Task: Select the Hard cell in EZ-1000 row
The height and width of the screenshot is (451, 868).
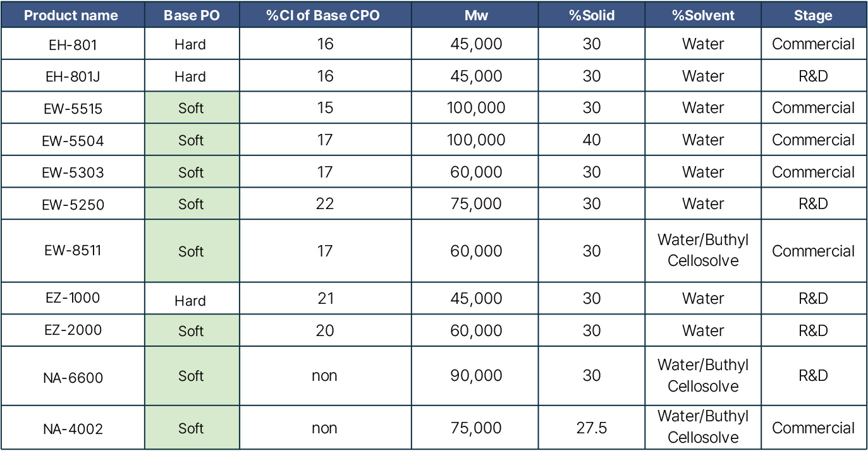Action: (x=192, y=299)
